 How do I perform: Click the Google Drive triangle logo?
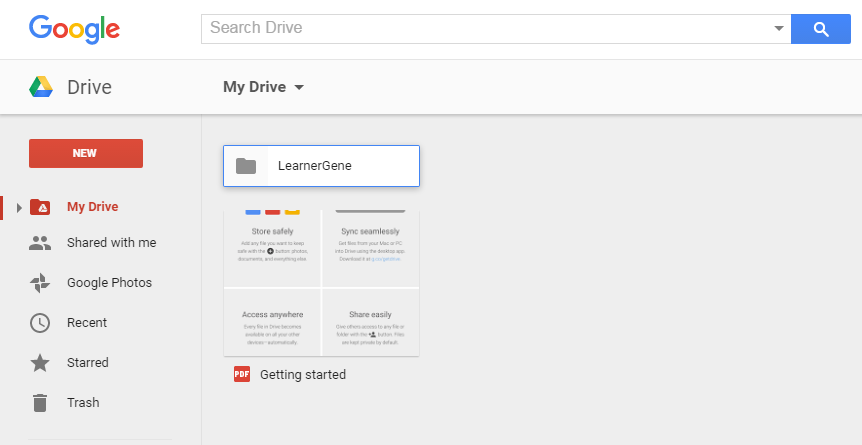[41, 87]
